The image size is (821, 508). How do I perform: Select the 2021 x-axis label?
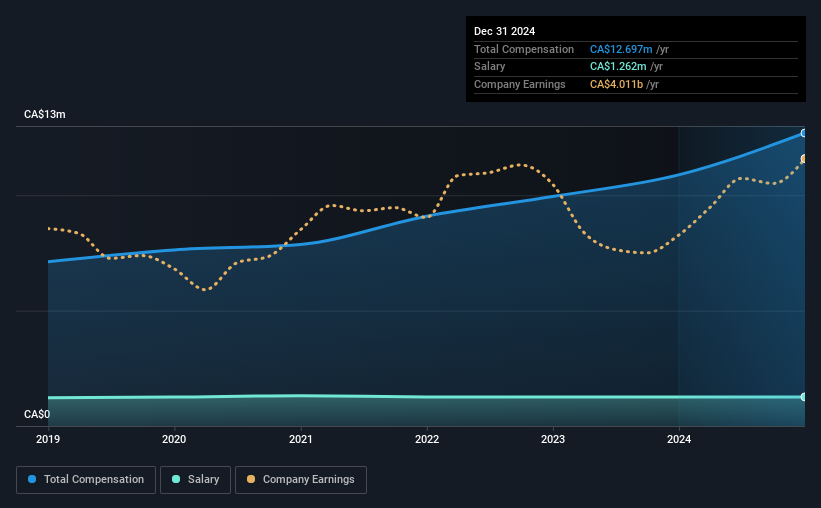pos(301,439)
